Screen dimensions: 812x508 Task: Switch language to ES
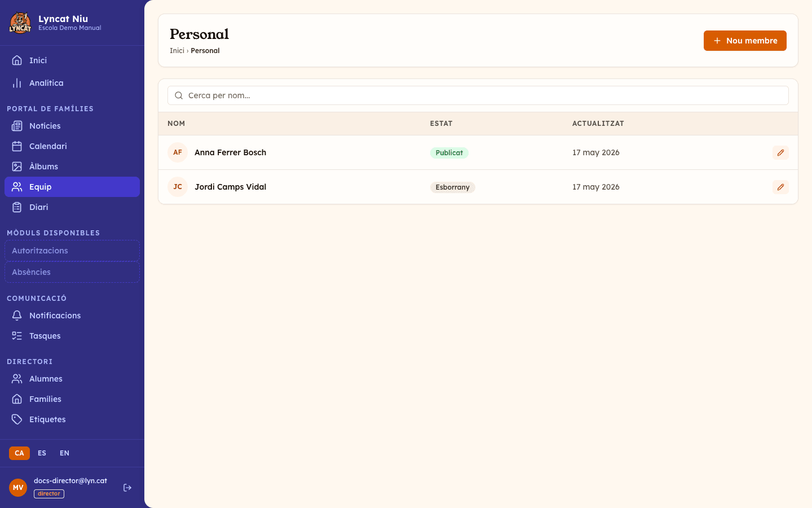pos(42,453)
